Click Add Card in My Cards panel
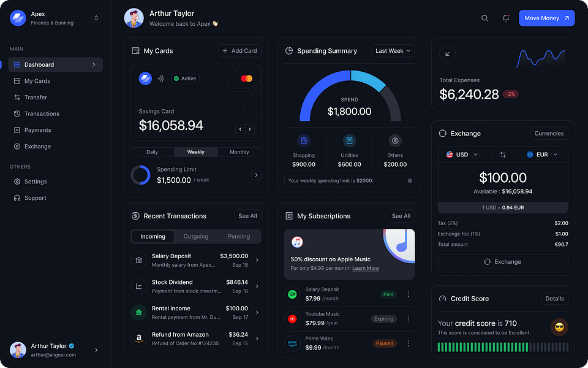Screen dimensions: 588x368 pos(239,51)
